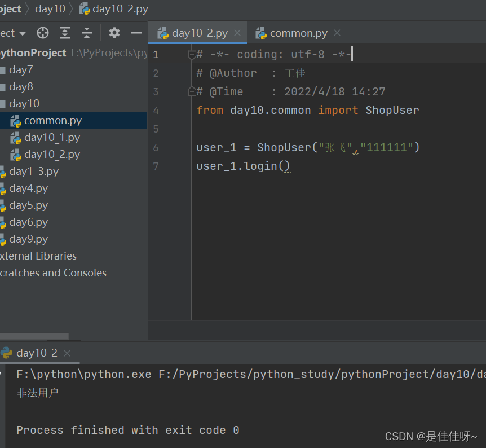Screen dimensions: 486x448
Task: Open common.py in project tree
Action: (73, 120)
